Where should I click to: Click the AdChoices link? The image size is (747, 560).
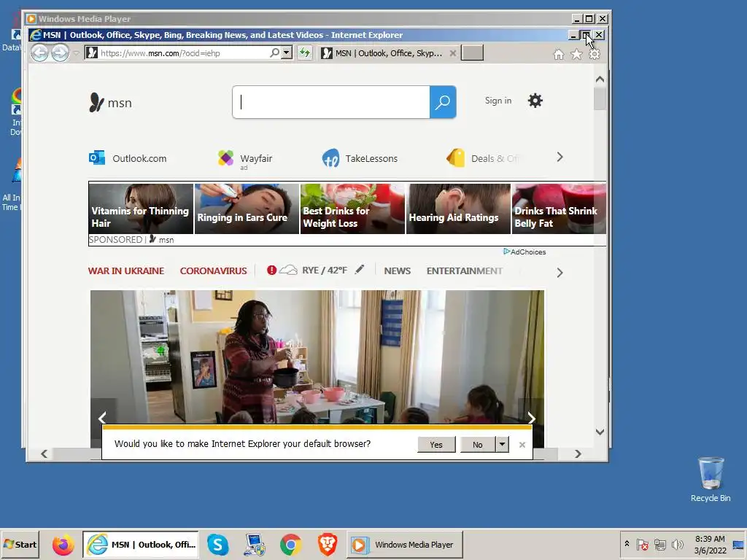pyautogui.click(x=525, y=252)
